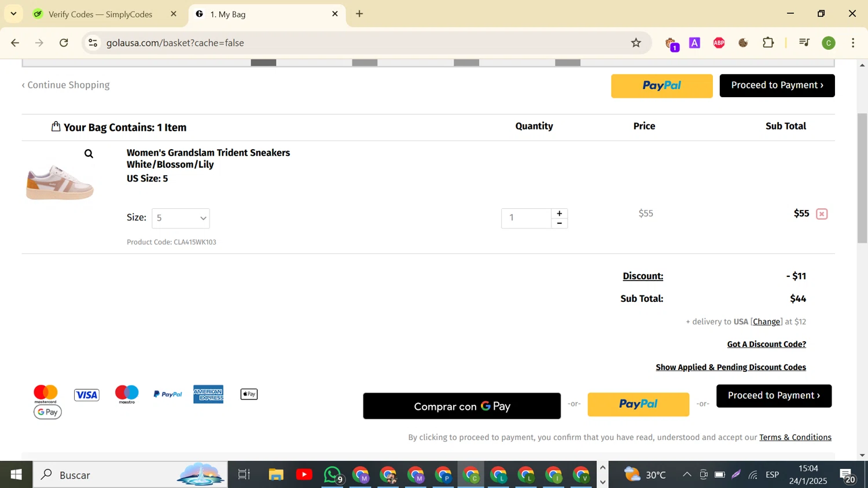Open a new browser tab
The width and height of the screenshot is (868, 488).
359,14
